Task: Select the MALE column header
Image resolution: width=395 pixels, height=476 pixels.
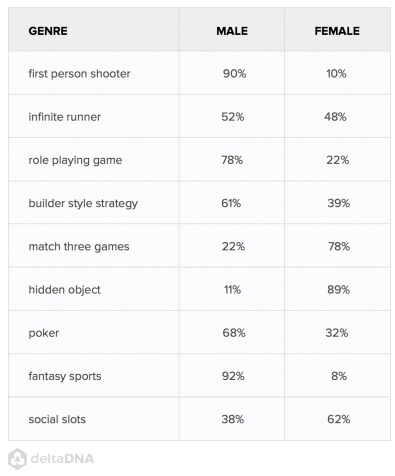Action: [232, 31]
